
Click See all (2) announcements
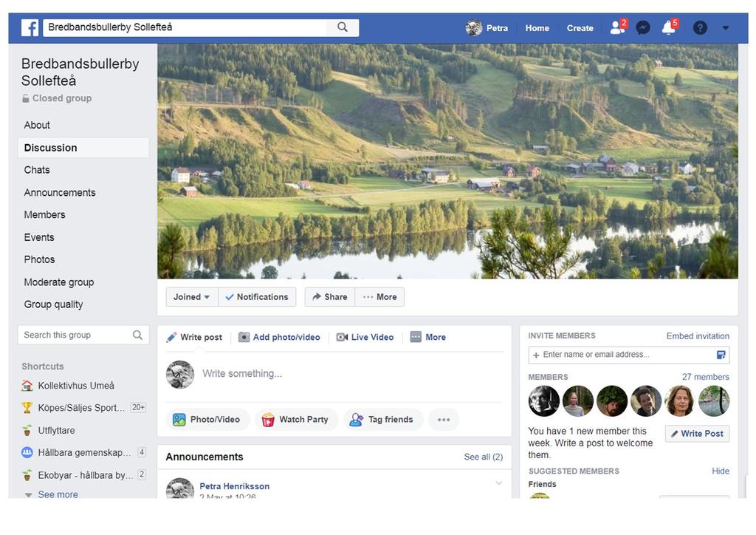tap(483, 457)
